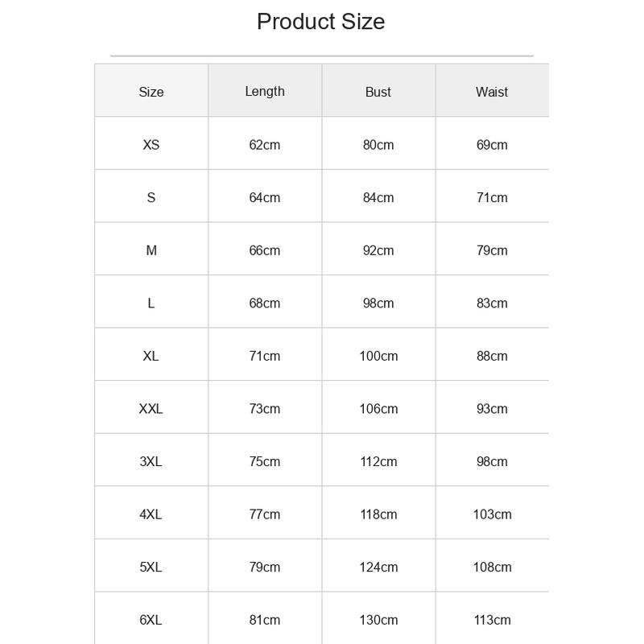Click the 4XL size row label

pos(151,514)
